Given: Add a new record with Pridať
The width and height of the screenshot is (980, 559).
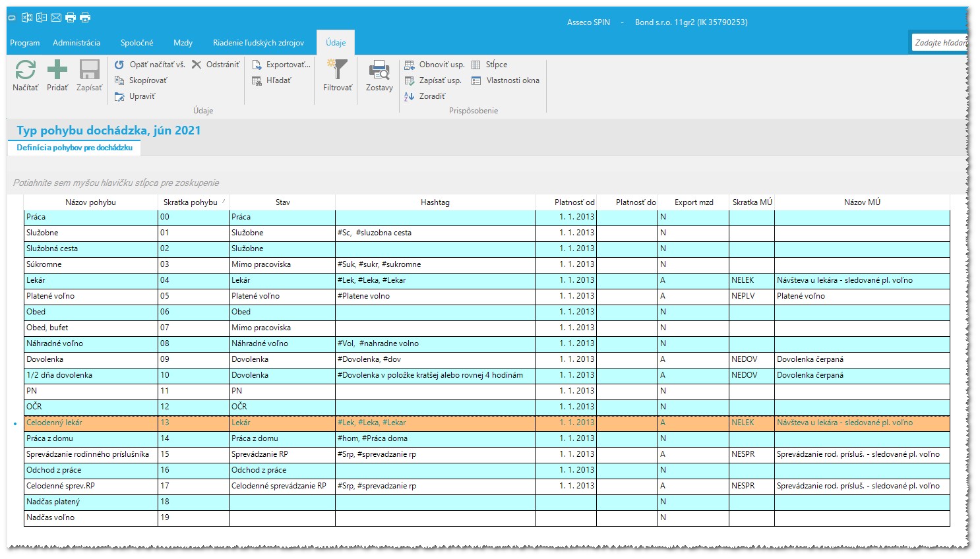Looking at the screenshot, I should pyautogui.click(x=57, y=75).
